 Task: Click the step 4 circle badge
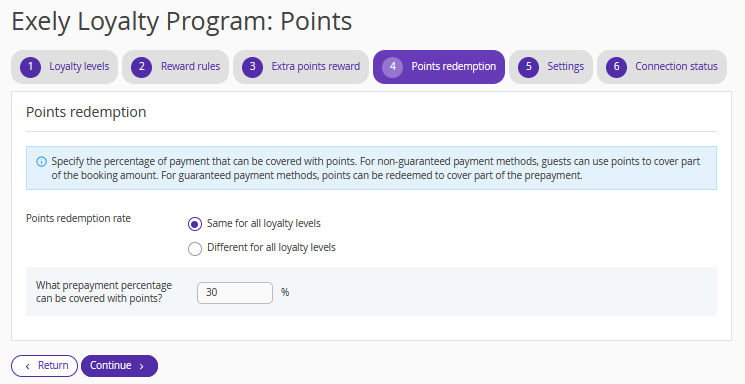(x=392, y=67)
